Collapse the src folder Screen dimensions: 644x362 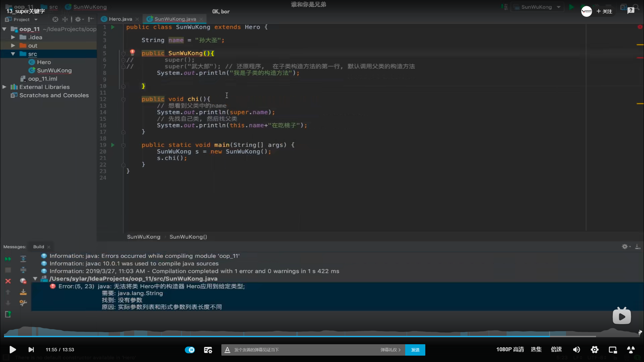tap(13, 54)
